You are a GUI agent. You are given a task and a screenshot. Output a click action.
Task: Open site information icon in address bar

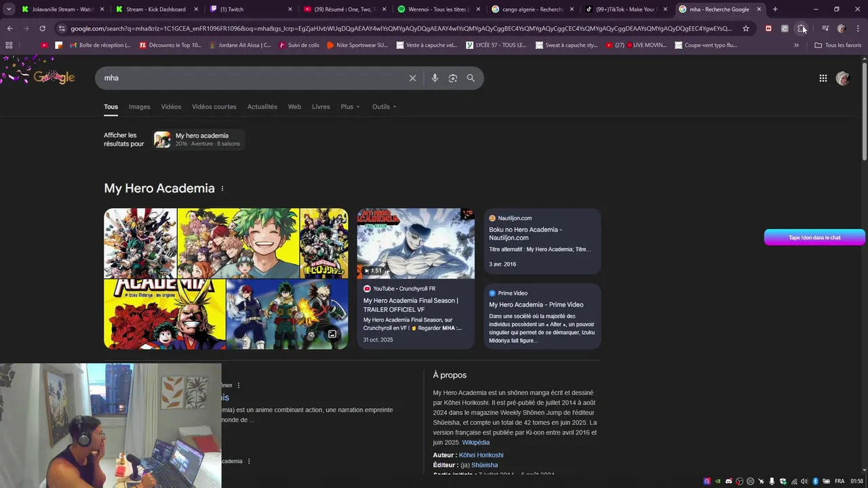(62, 28)
